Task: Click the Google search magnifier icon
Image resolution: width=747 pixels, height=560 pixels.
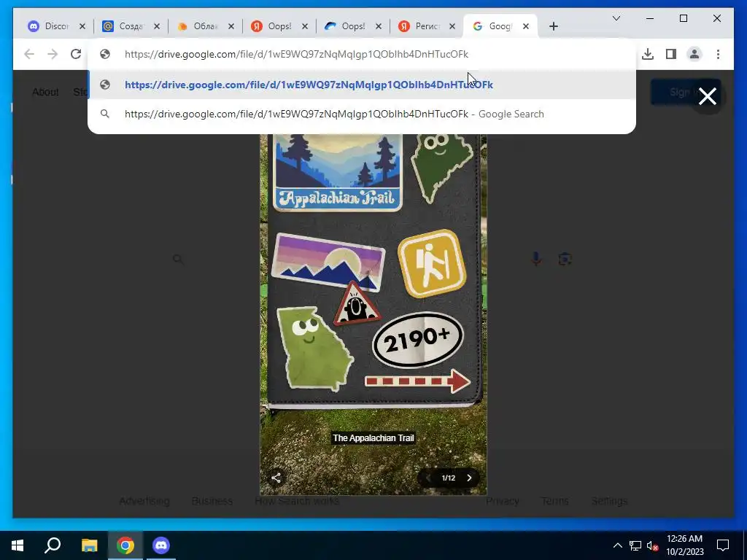Action: [x=178, y=259]
